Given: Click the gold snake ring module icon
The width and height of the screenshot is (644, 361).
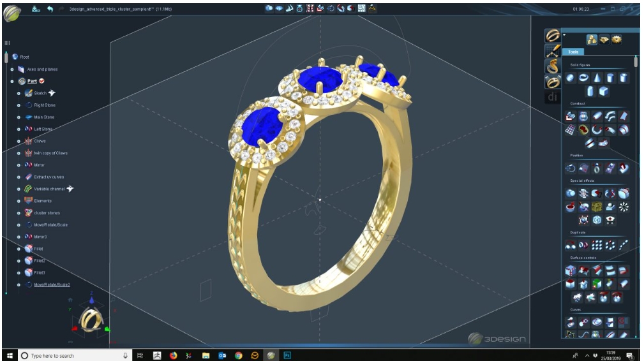Looking at the screenshot, I should coord(553,66).
